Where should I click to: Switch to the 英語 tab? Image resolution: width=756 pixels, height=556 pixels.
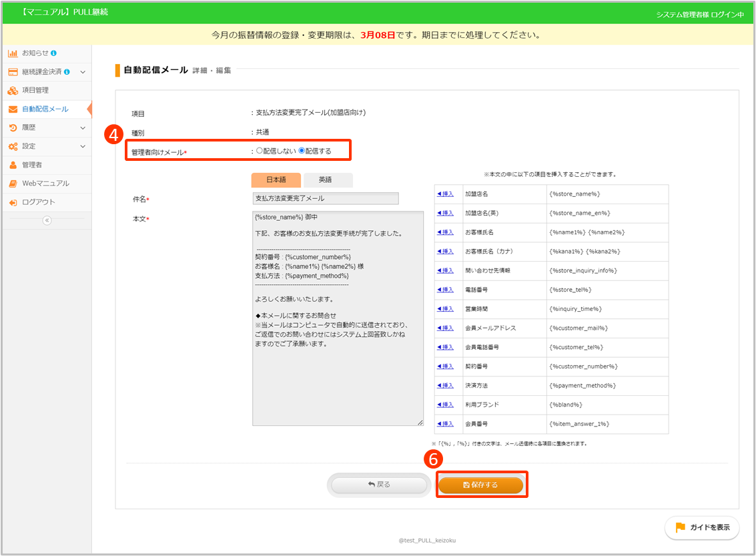tap(328, 180)
